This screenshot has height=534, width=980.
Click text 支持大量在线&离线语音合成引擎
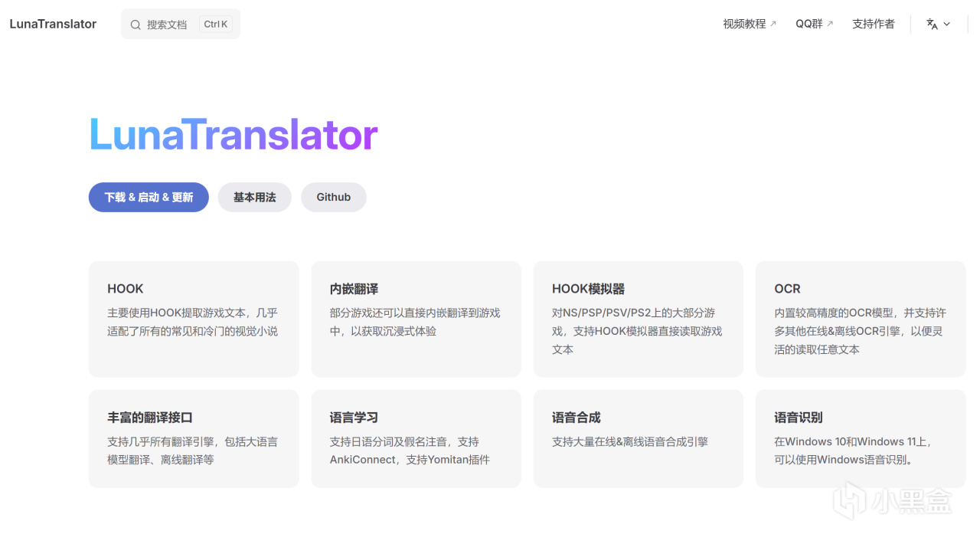[x=630, y=441]
